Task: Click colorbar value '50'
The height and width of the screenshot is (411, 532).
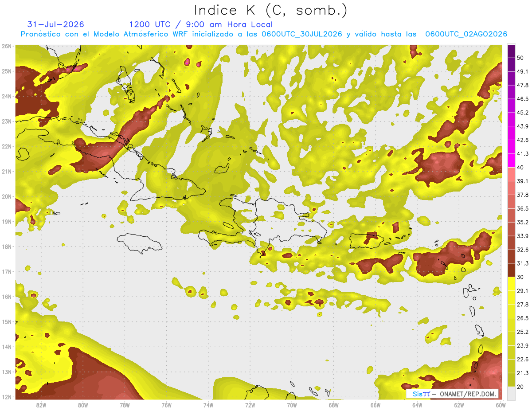Action: tap(521, 58)
